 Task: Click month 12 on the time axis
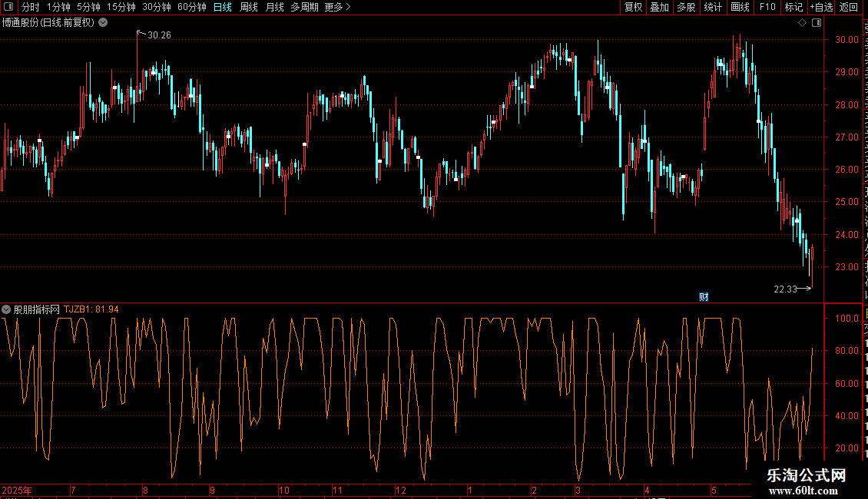click(401, 490)
